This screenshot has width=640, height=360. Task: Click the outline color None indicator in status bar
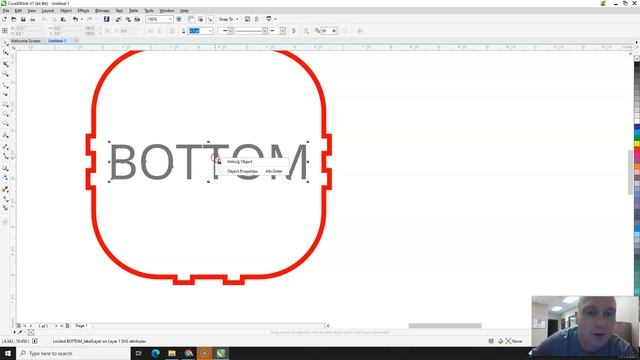tap(513, 341)
